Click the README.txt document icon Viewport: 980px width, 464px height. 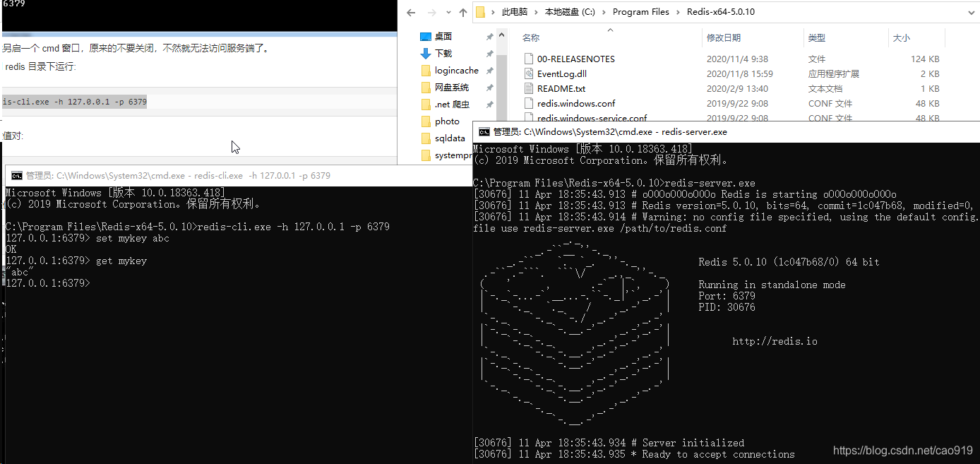(529, 88)
